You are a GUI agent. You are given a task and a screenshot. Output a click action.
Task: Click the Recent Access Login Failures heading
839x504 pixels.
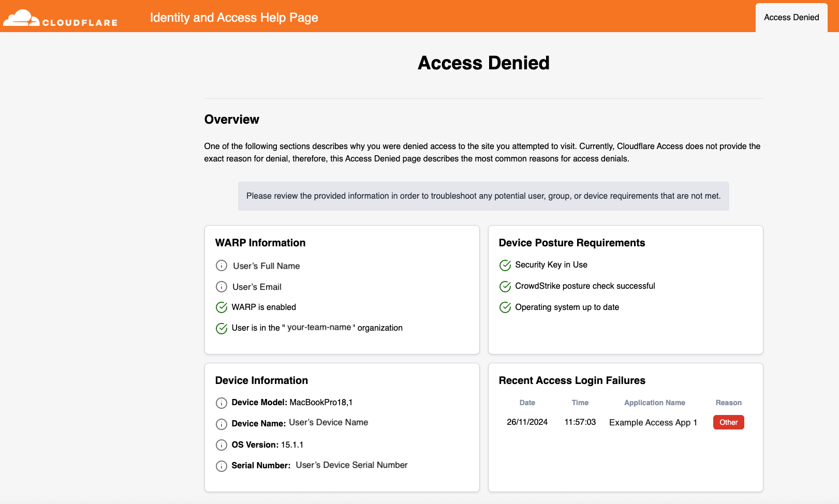(x=572, y=380)
